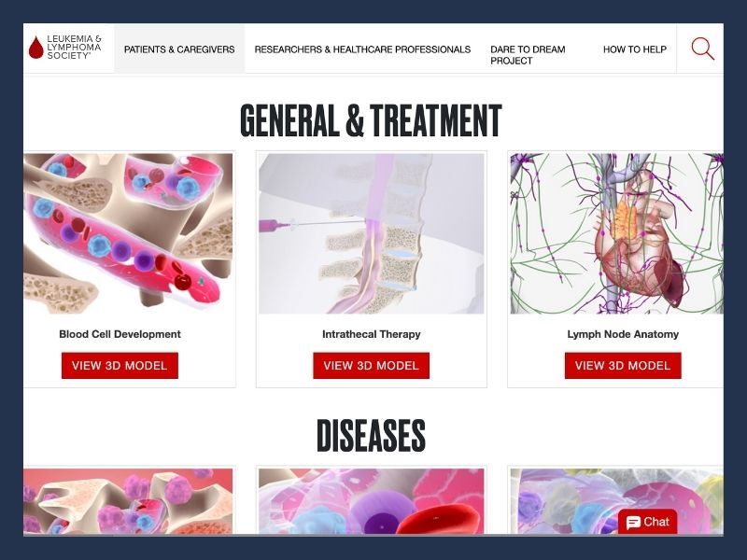Image resolution: width=747 pixels, height=560 pixels.
Task: Open third Diseases thumbnail behind chat button
Action: (x=562, y=501)
